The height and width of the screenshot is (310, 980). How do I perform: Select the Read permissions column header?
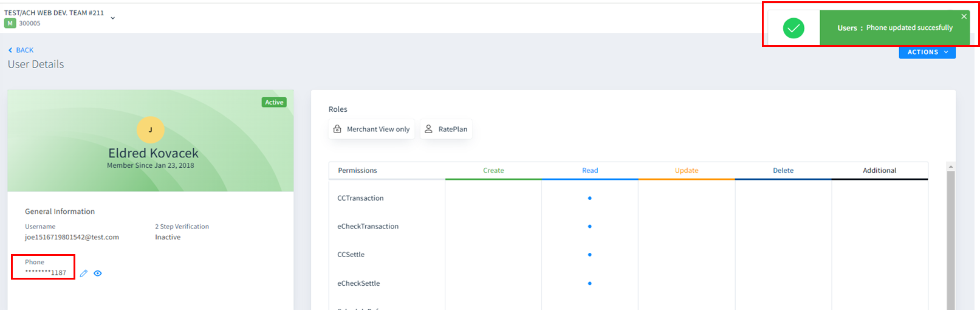point(590,171)
